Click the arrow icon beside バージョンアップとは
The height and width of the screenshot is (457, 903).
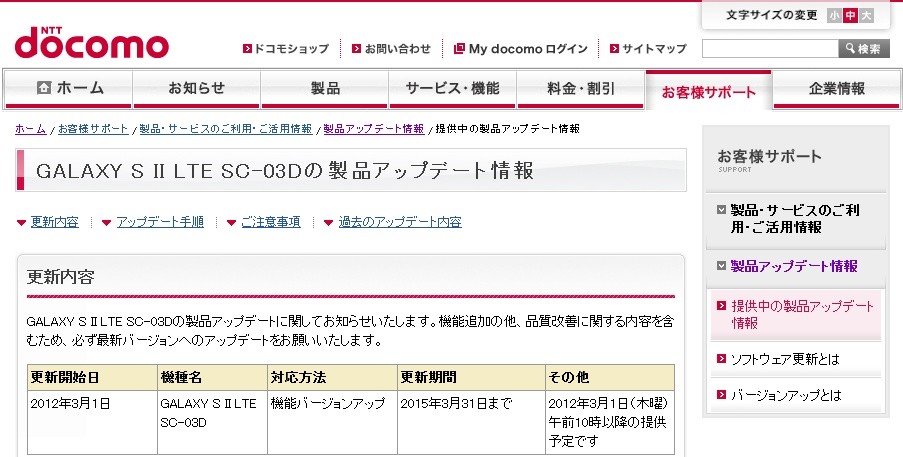click(x=722, y=395)
